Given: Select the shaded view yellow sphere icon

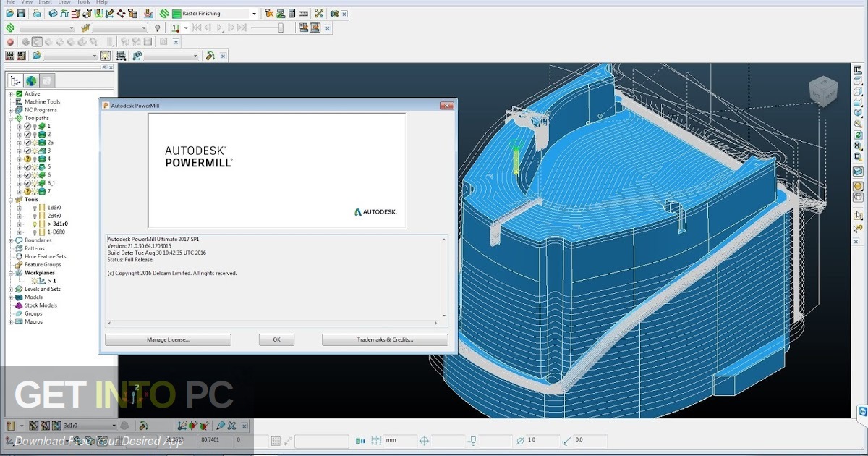Looking at the screenshot, I should [858, 185].
